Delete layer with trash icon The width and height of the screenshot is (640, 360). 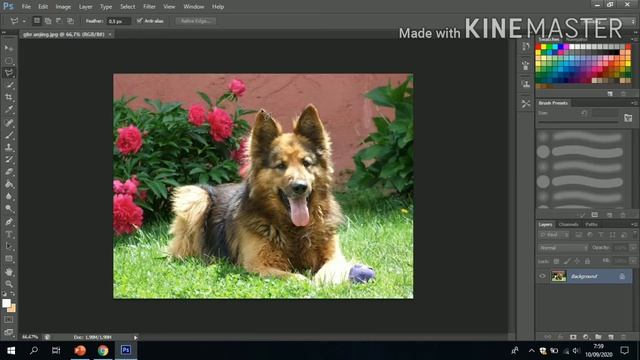pyautogui.click(x=623, y=337)
